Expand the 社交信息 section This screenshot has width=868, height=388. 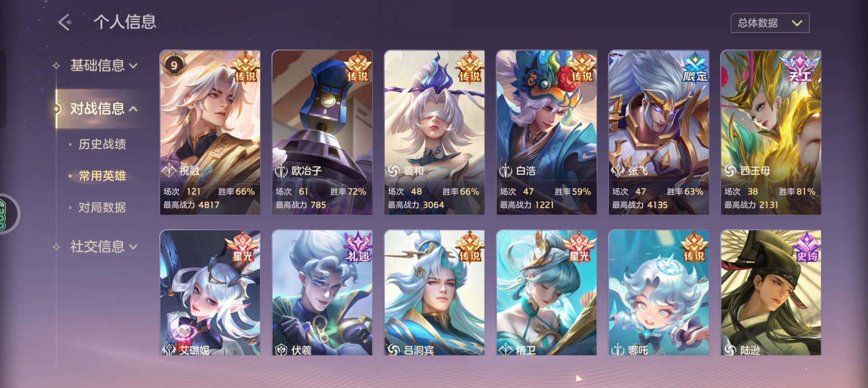[x=104, y=246]
